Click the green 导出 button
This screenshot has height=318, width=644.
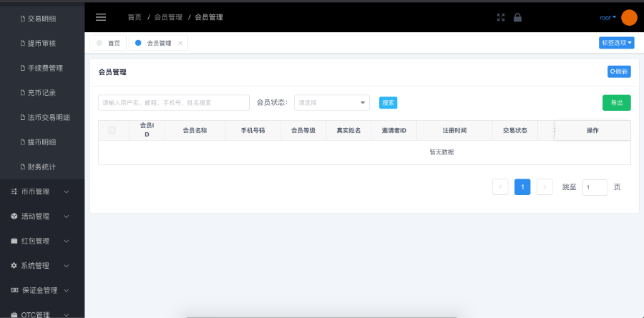coord(616,103)
